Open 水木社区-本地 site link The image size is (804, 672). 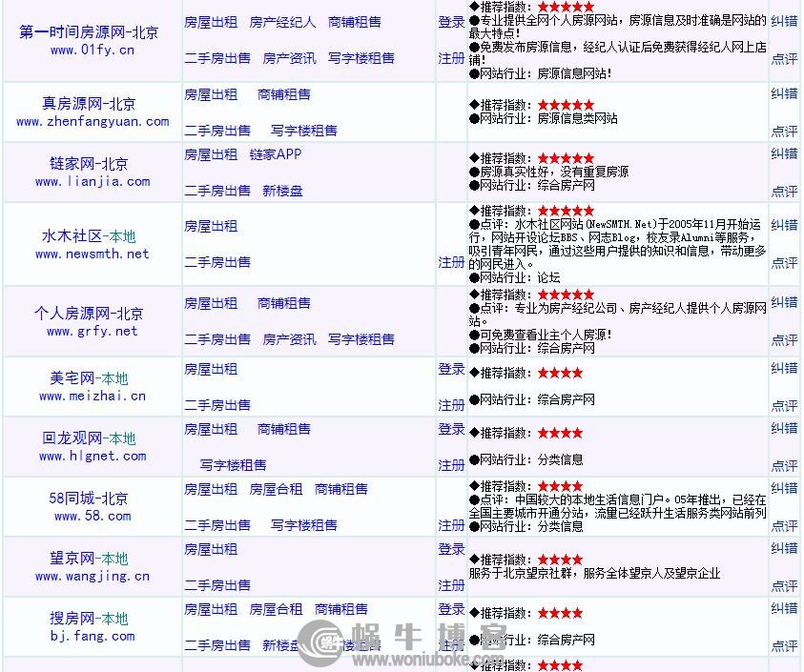coord(90,236)
